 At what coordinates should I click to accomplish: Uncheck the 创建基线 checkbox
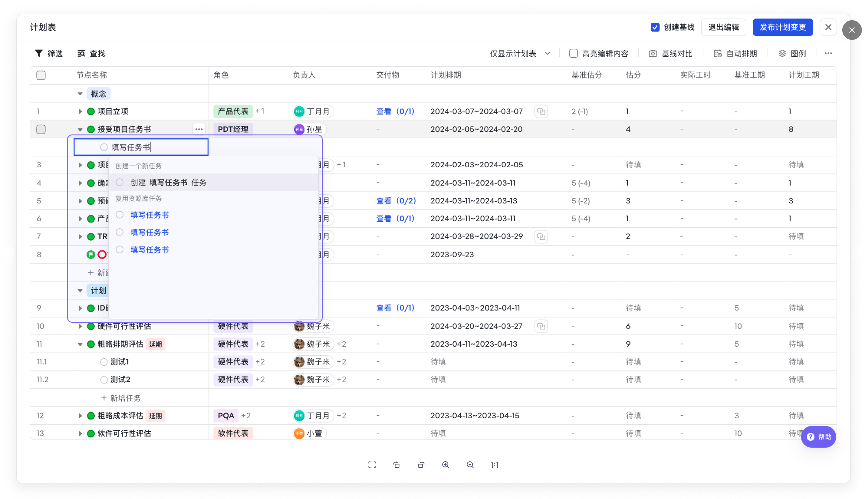click(655, 27)
